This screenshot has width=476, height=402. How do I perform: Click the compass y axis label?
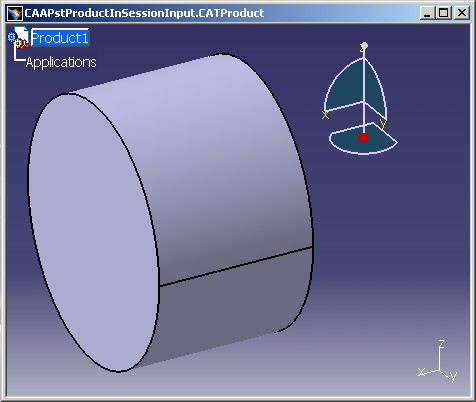tap(383, 124)
